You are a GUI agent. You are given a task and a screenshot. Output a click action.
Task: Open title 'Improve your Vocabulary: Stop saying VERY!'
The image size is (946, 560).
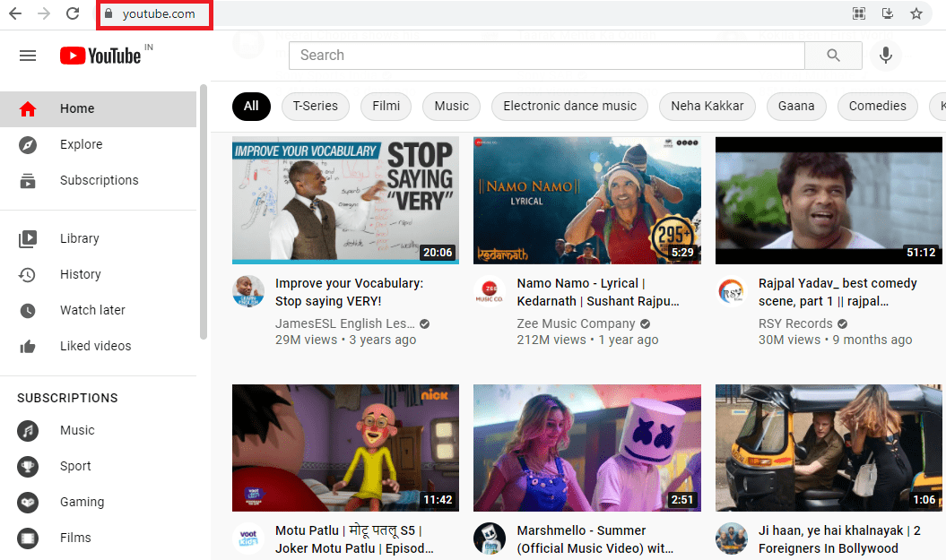pyautogui.click(x=350, y=292)
